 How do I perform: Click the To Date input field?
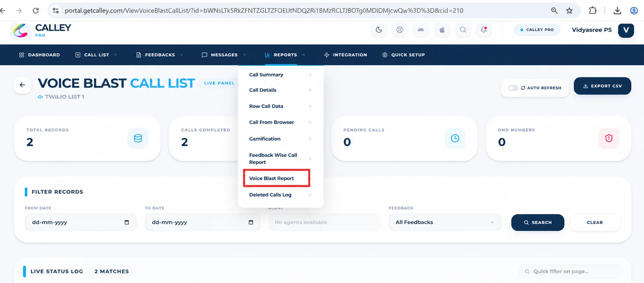[202, 223]
